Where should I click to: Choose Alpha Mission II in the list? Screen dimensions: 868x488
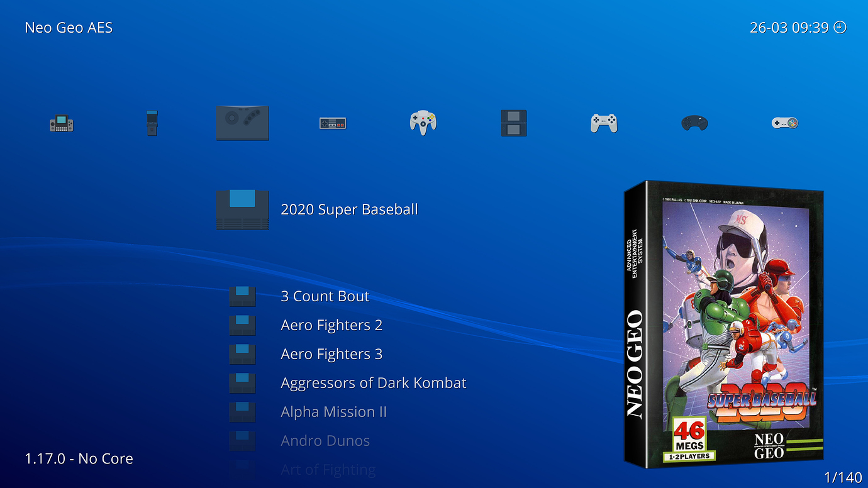334,411
